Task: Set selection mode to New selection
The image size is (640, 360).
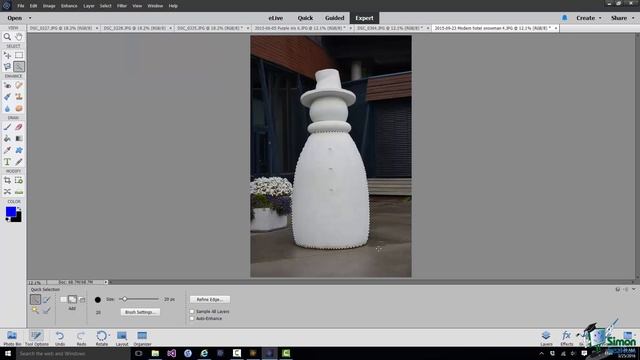Action: point(63,300)
